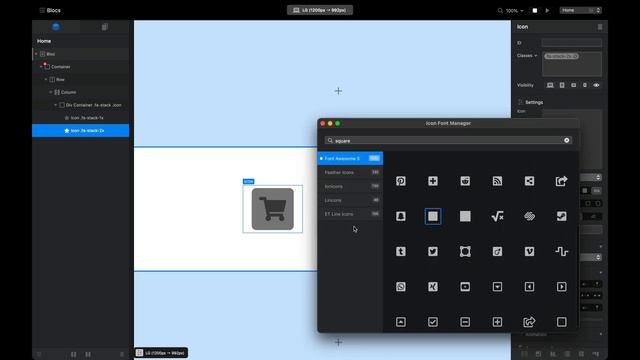This screenshot has height=360, width=640.
Task: Choose the check-square icon
Action: (433, 322)
